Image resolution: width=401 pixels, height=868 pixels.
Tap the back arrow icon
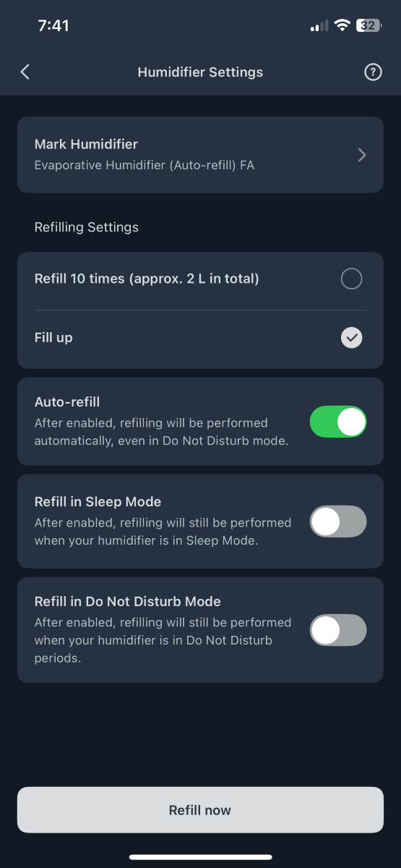[25, 72]
